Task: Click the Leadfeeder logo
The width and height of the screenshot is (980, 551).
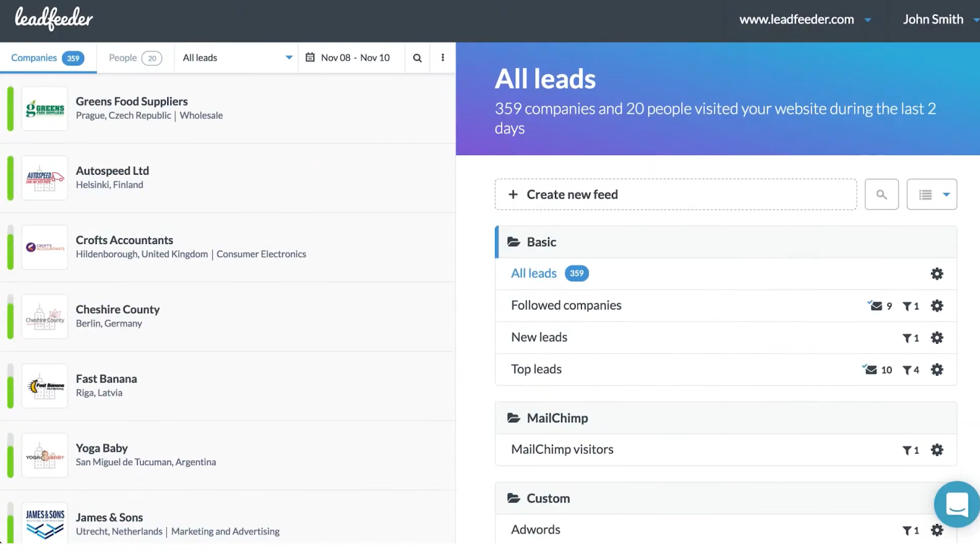Action: [54, 19]
